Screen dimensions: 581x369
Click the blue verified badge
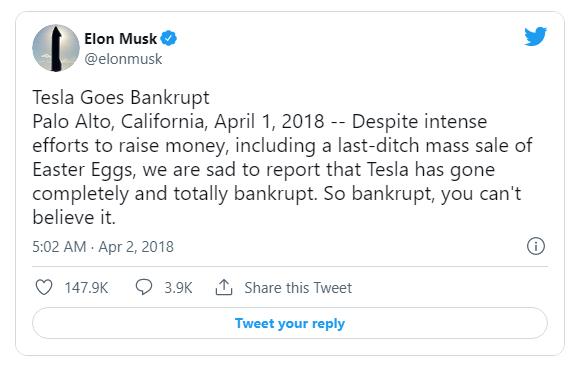169,38
